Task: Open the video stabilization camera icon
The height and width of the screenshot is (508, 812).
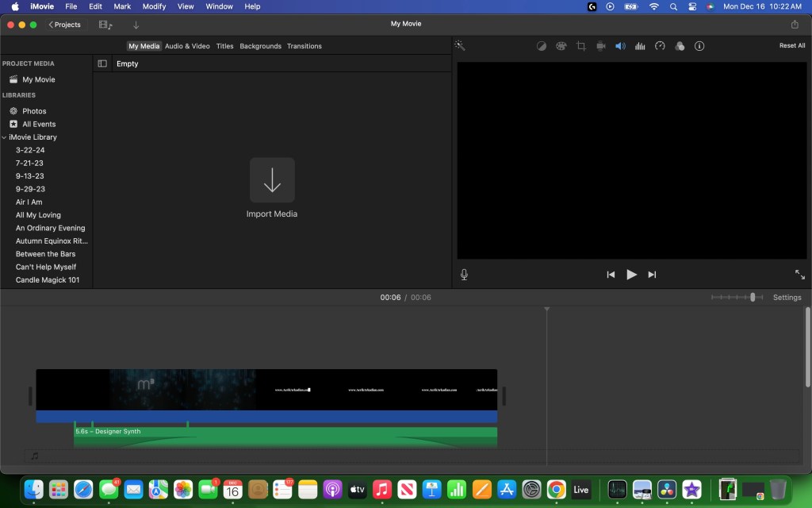Action: point(601,46)
